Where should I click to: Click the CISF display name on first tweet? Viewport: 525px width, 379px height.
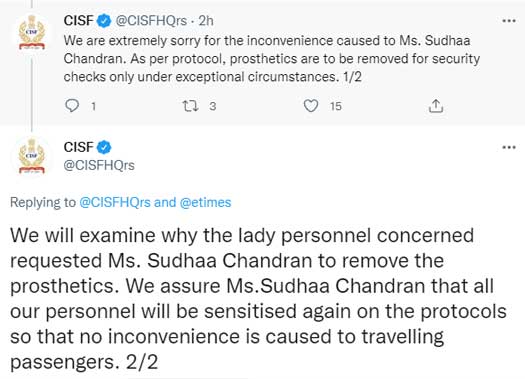coord(78,21)
